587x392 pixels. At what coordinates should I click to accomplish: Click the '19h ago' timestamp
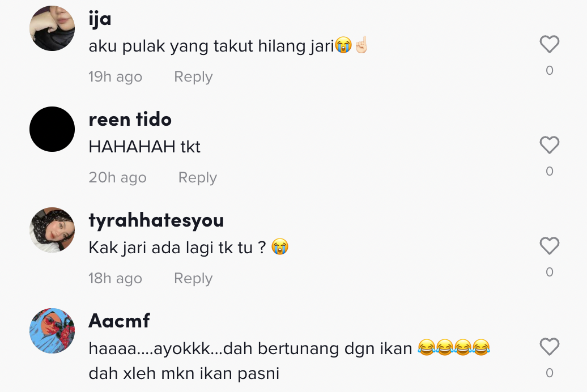(x=116, y=76)
